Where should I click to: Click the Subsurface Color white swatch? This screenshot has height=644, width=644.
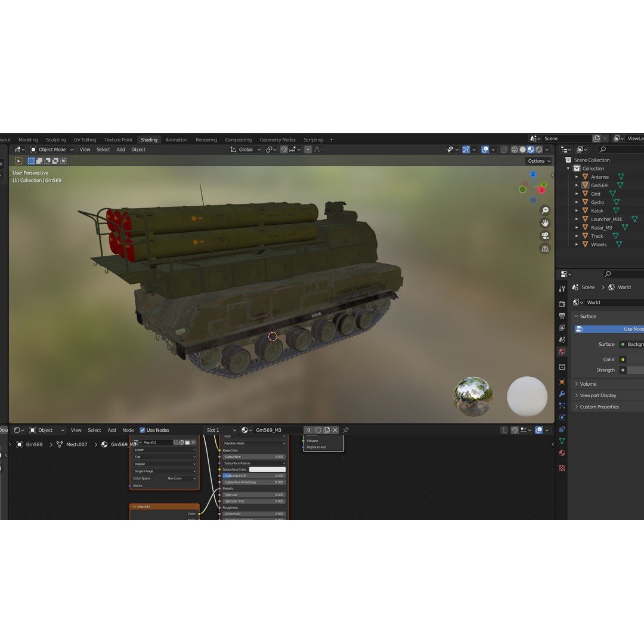click(267, 469)
